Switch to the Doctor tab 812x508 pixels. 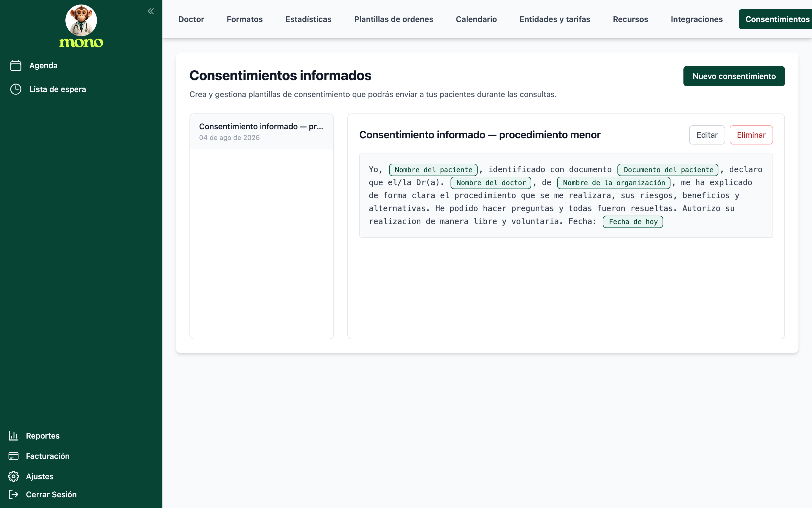click(x=191, y=19)
